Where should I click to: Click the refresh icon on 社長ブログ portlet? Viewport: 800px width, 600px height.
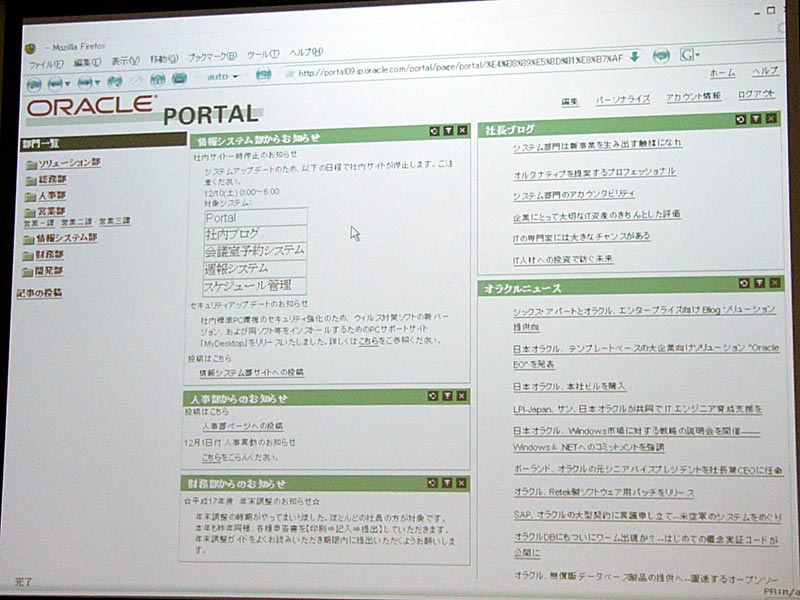(741, 119)
